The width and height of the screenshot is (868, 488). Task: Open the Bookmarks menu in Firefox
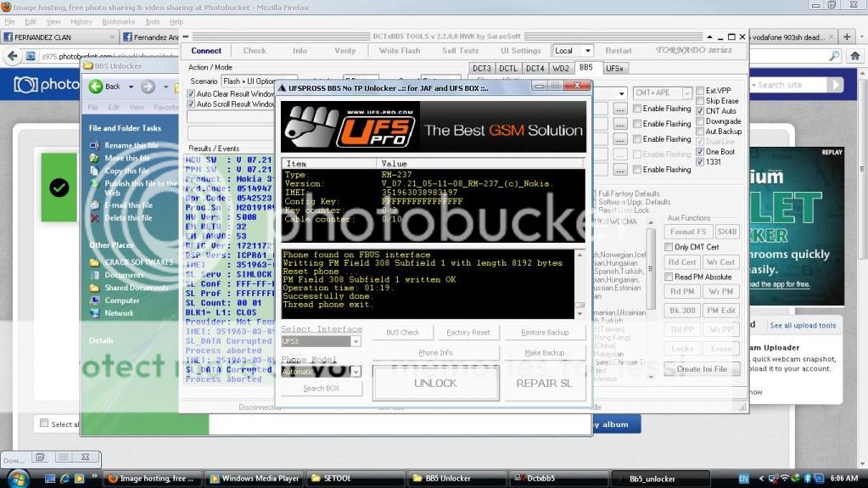coord(118,21)
